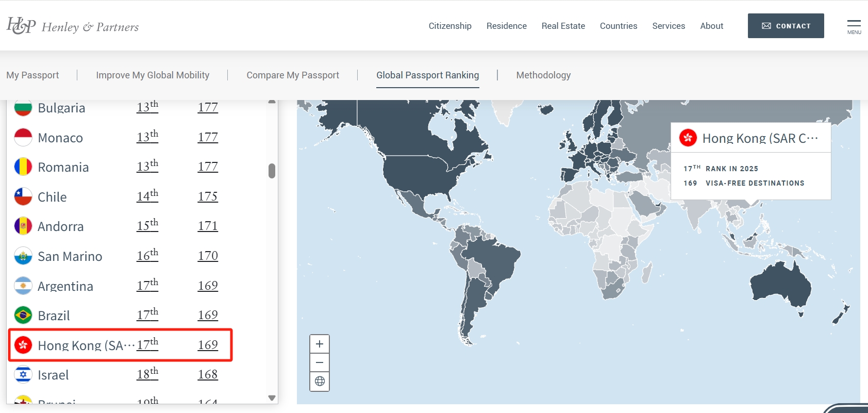Viewport: 868px width, 413px height.
Task: Zoom out on the map
Action: (x=320, y=362)
